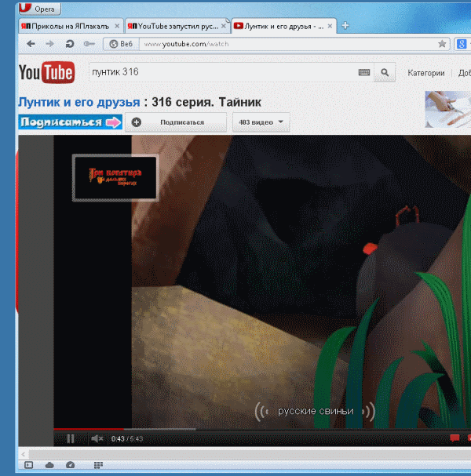This screenshot has height=476, width=471.
Task: Click the Три богатыря annotation box
Action: click(115, 177)
